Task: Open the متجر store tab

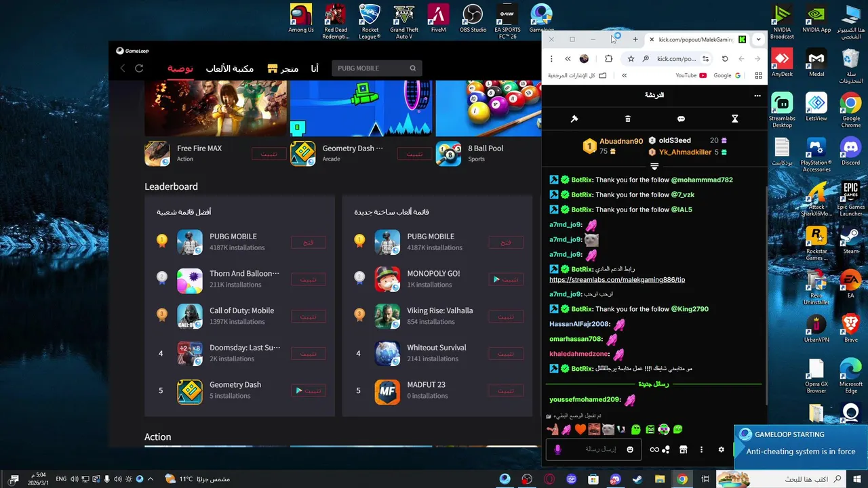Action: (x=283, y=68)
